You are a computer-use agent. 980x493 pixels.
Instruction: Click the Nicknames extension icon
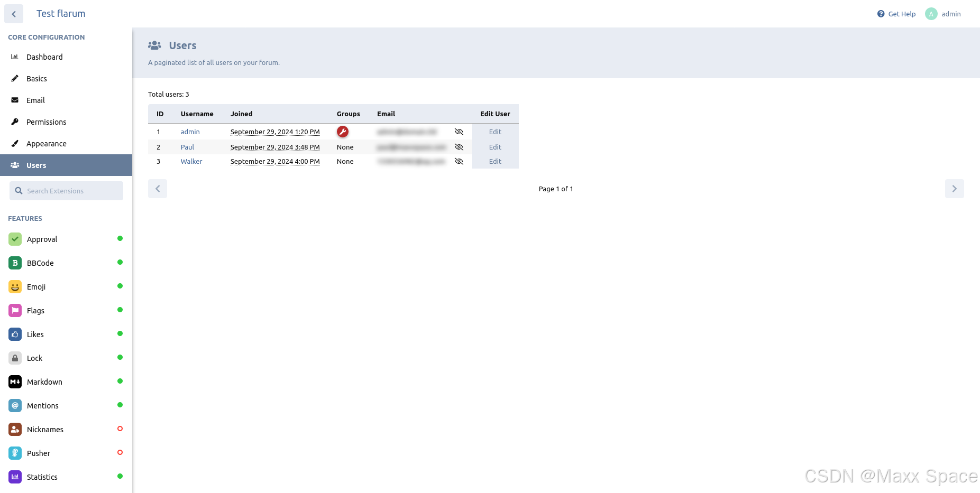click(15, 430)
